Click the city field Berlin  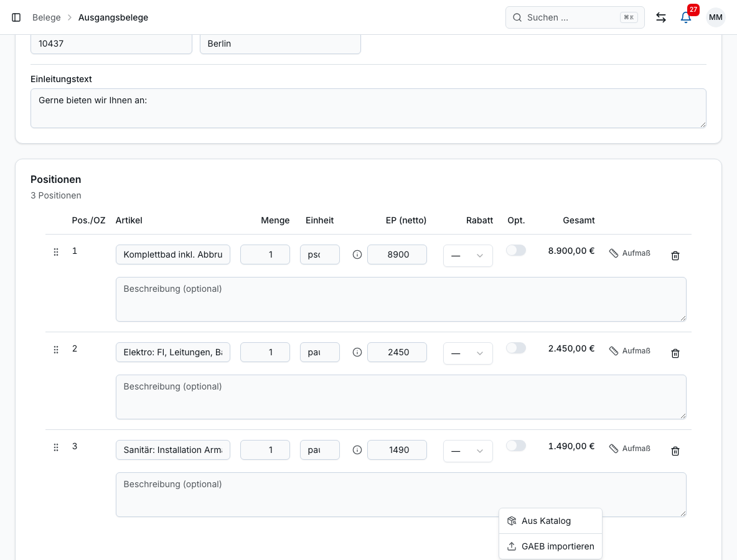click(x=280, y=44)
